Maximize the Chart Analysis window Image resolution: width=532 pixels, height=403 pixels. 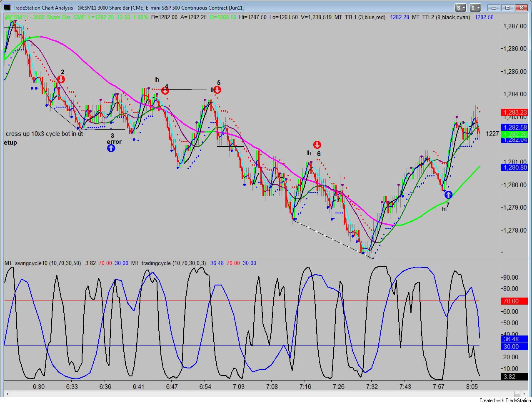click(507, 8)
